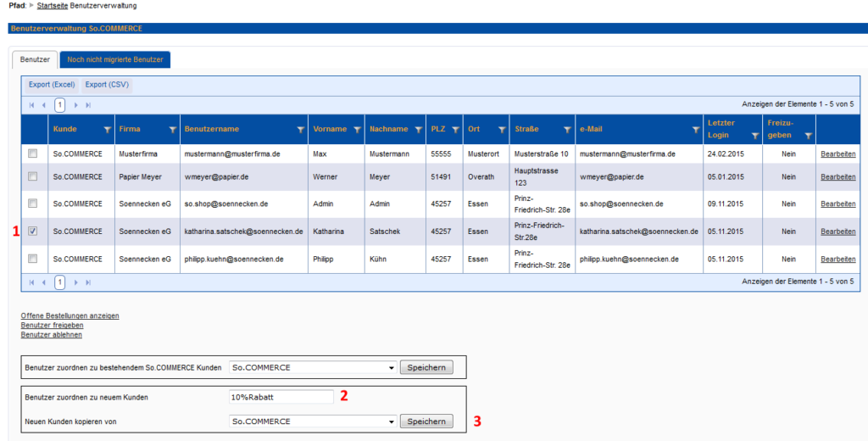
Task: Select checkbox for Admin Admin row
Action: pyautogui.click(x=33, y=204)
